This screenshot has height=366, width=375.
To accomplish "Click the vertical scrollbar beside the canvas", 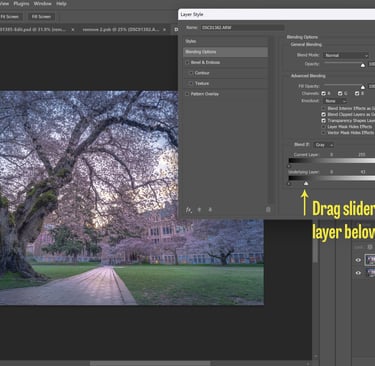I will pyautogui.click(x=316, y=242).
